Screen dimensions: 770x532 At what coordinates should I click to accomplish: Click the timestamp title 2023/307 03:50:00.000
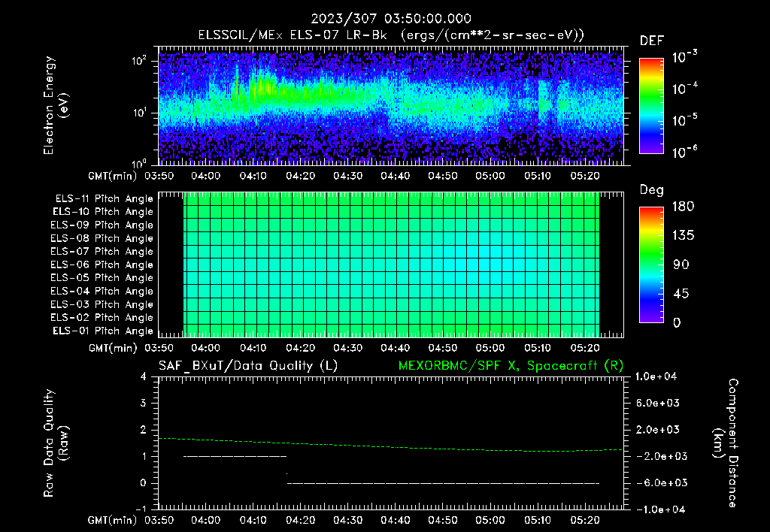391,19
